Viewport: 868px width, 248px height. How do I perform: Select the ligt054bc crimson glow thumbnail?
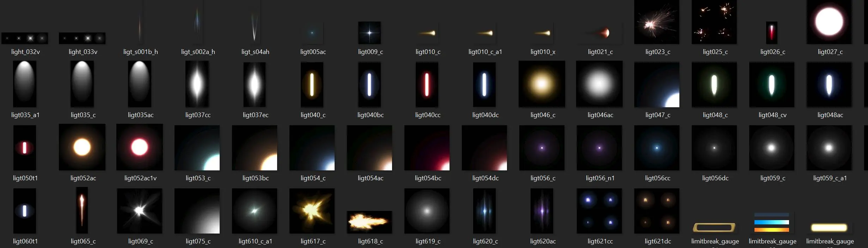pyautogui.click(x=427, y=148)
